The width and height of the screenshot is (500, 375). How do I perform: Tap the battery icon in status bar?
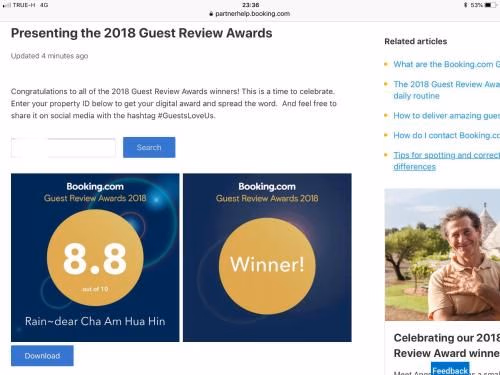pos(490,5)
